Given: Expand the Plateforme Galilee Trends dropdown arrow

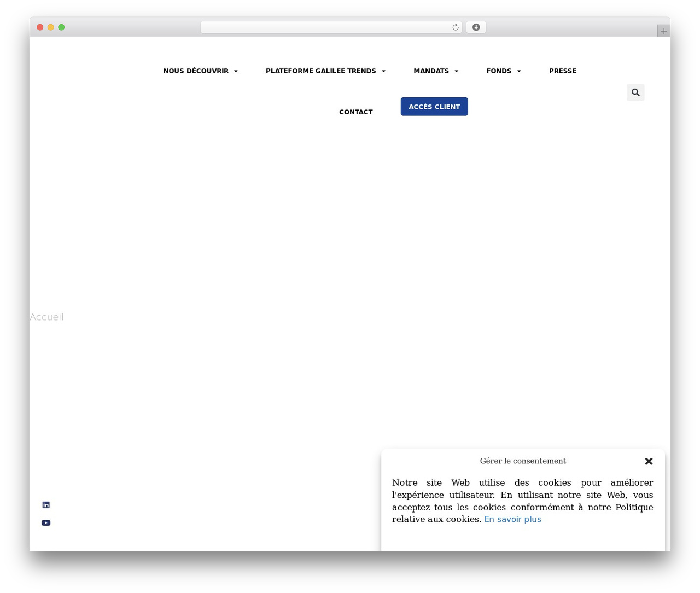Looking at the screenshot, I should coord(383,71).
